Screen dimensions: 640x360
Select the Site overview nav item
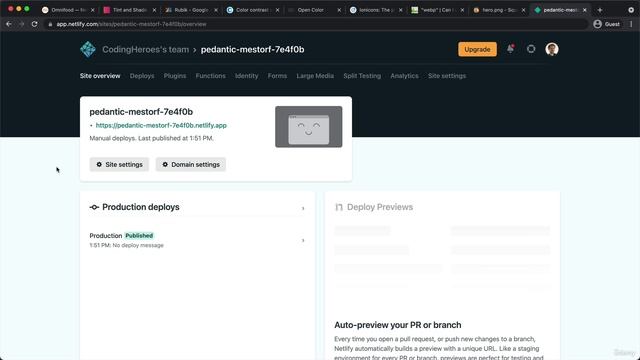[100, 76]
